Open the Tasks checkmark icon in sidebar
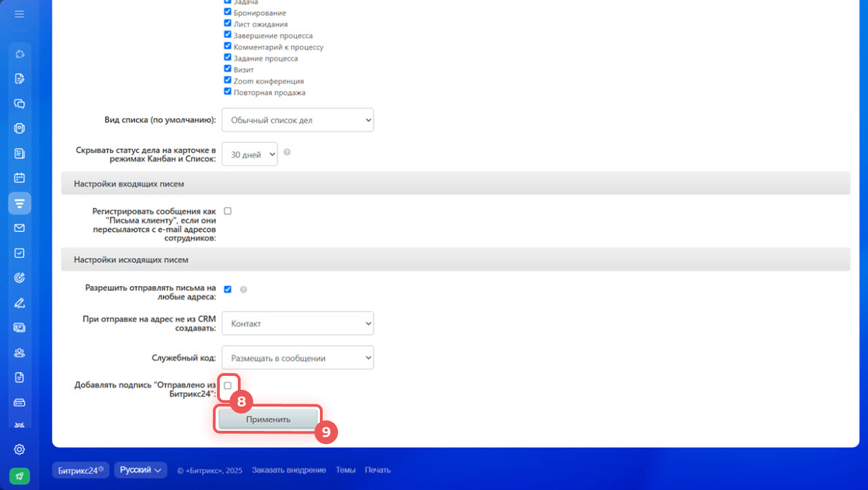 [19, 253]
